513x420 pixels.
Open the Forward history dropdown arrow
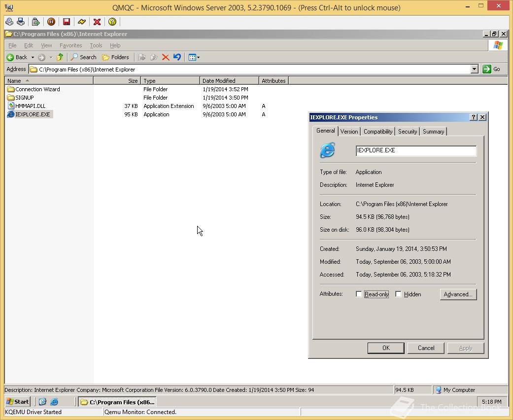51,57
